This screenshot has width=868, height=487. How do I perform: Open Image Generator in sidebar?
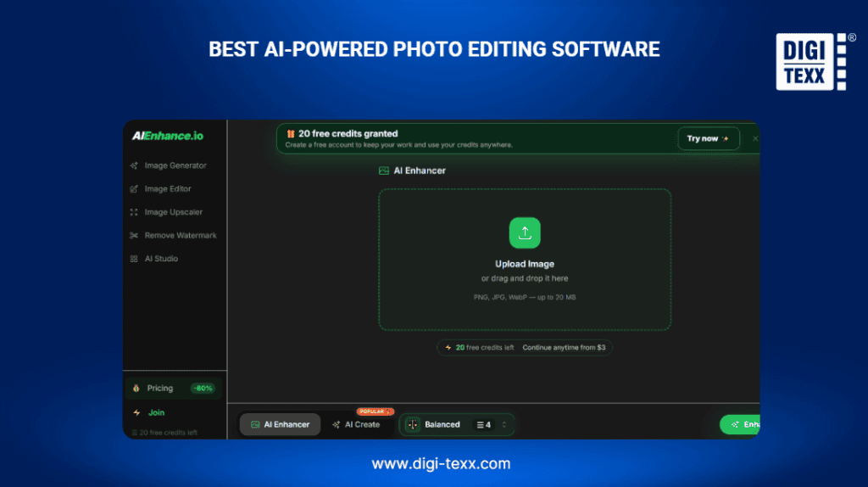click(x=175, y=165)
